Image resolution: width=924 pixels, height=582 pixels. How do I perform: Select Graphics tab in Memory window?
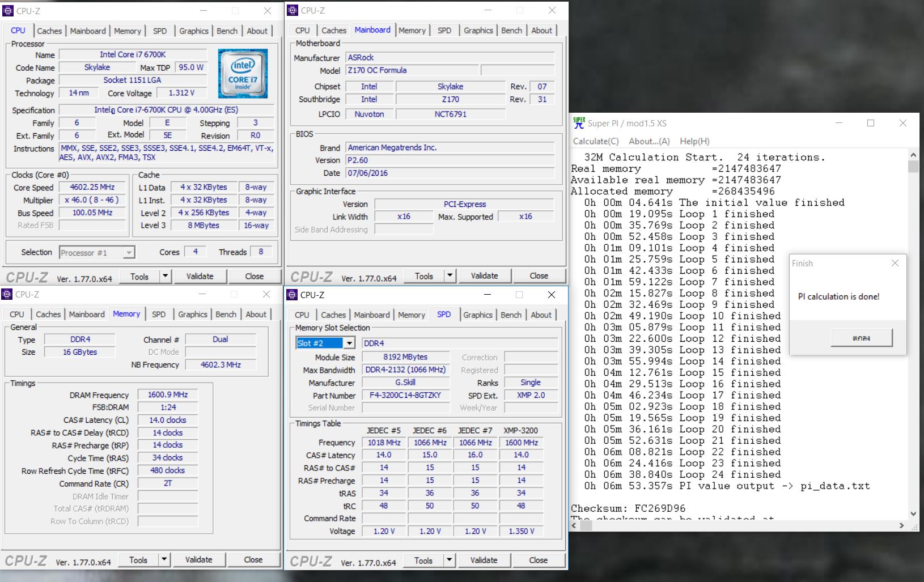pyautogui.click(x=193, y=314)
